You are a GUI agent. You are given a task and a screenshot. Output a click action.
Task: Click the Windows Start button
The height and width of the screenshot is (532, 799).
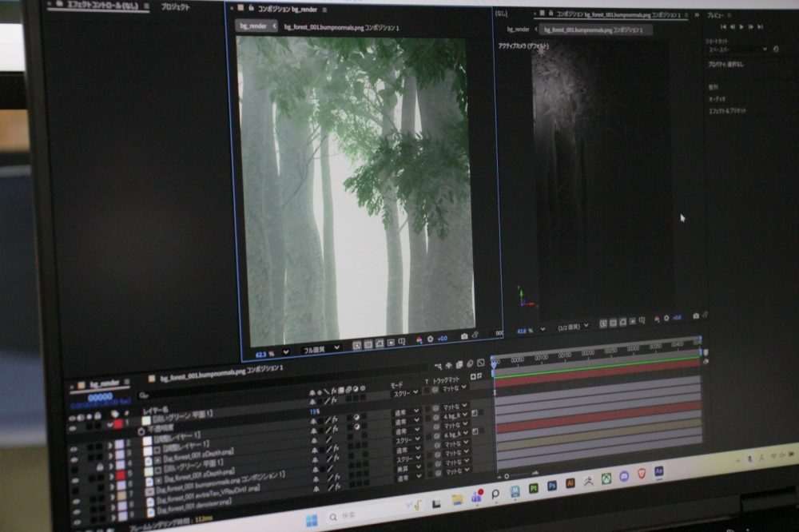(x=310, y=520)
